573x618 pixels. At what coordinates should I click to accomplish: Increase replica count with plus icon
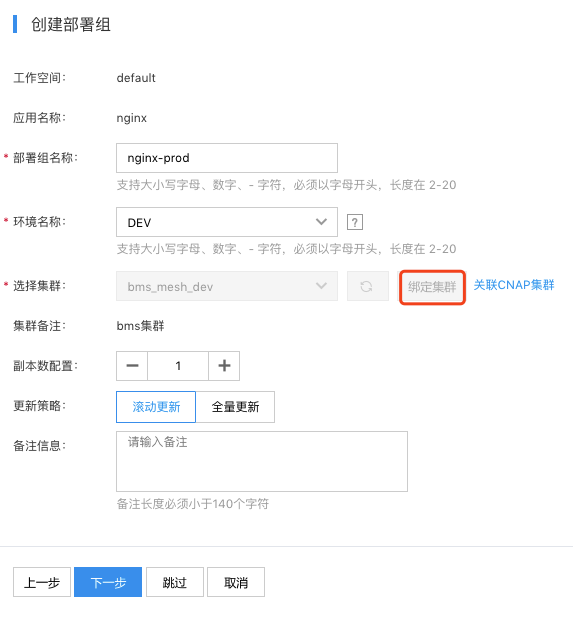pyautogui.click(x=224, y=366)
